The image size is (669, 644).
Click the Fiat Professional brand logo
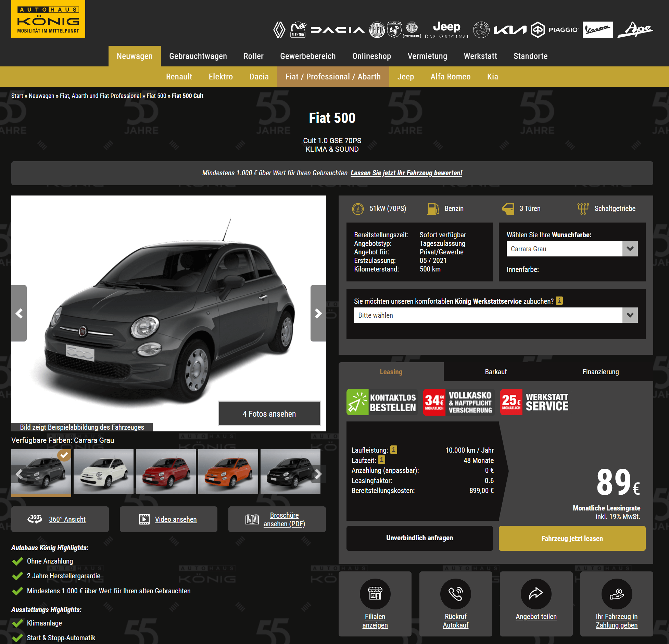[x=412, y=30]
